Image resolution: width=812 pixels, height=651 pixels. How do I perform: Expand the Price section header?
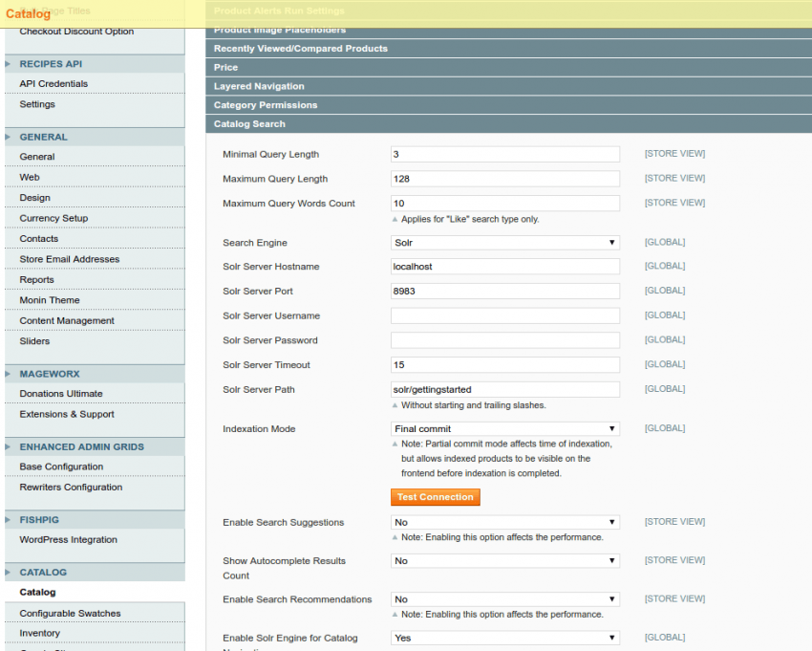point(508,67)
